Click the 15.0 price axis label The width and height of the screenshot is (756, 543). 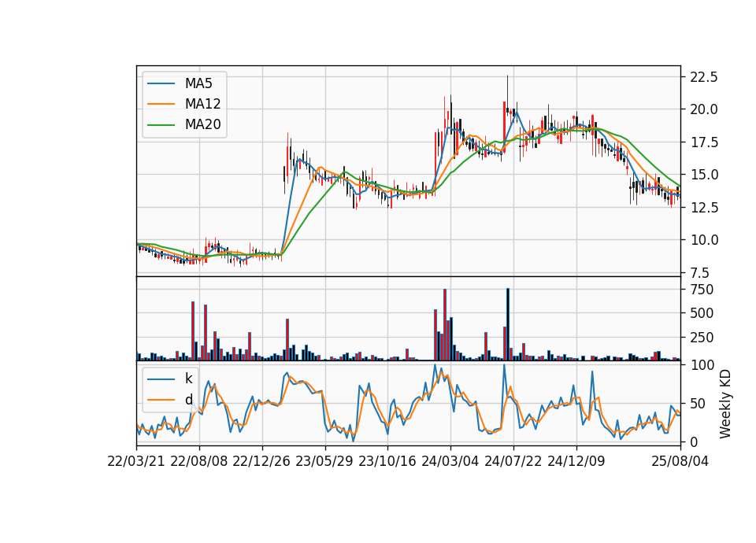(x=704, y=175)
